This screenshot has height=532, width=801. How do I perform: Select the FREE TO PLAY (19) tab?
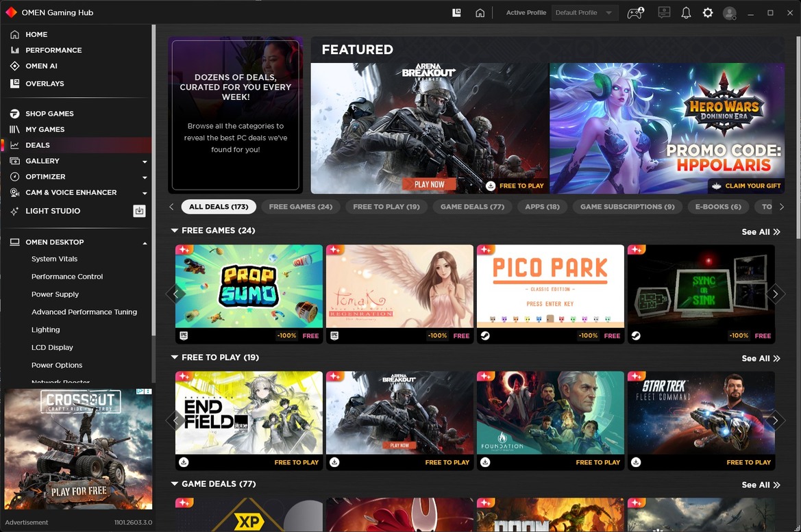pyautogui.click(x=386, y=207)
